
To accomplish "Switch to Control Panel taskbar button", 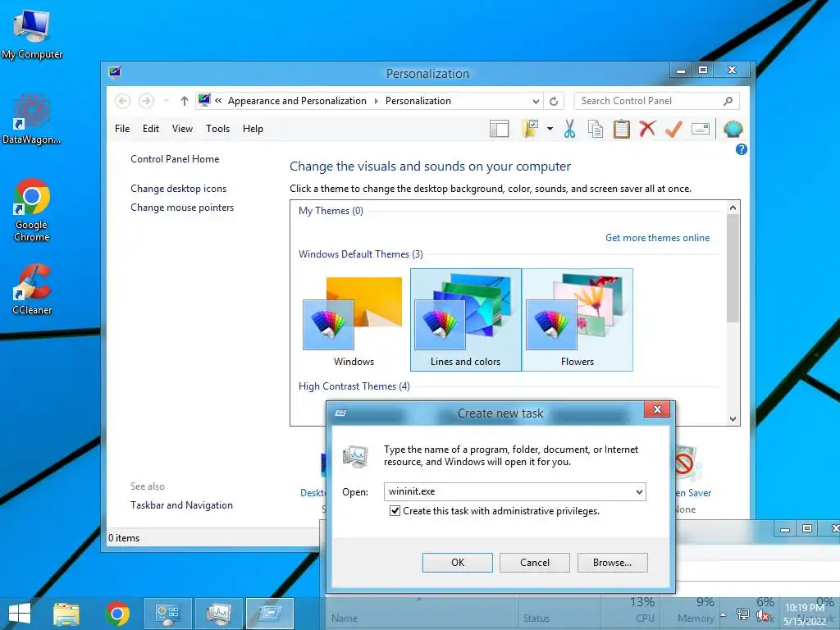I will [167, 614].
